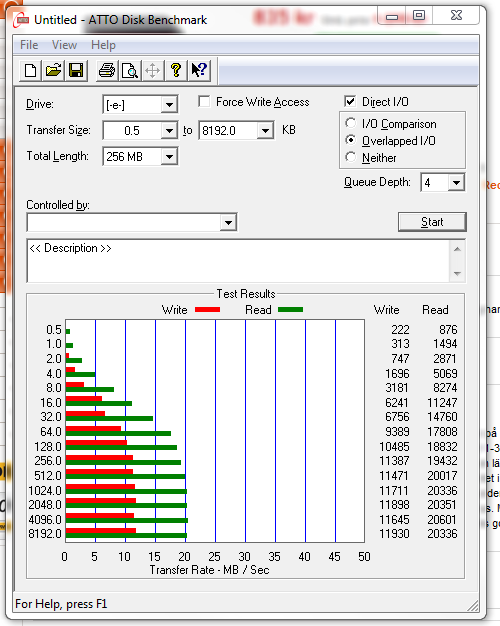Click the red write bar for 1024.0
The height and width of the screenshot is (626, 500).
click(100, 487)
